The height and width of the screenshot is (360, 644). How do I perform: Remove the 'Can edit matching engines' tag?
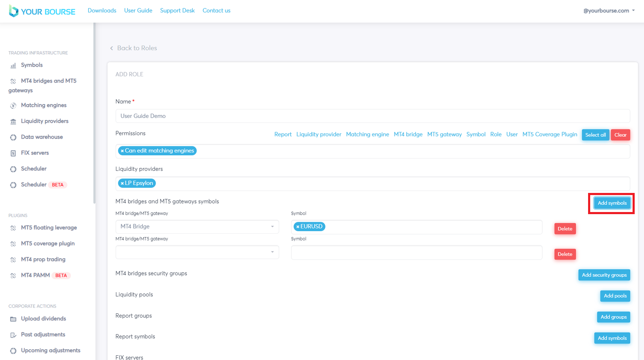pyautogui.click(x=122, y=151)
